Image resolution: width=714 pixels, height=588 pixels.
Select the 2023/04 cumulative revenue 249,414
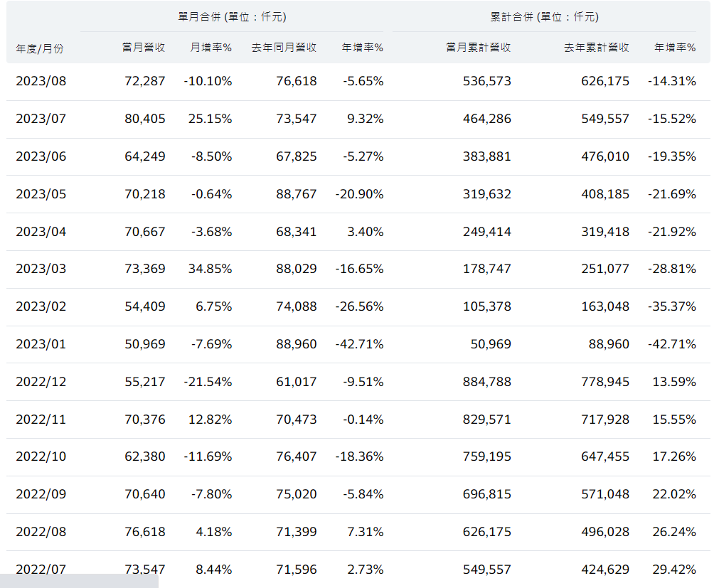pyautogui.click(x=487, y=232)
